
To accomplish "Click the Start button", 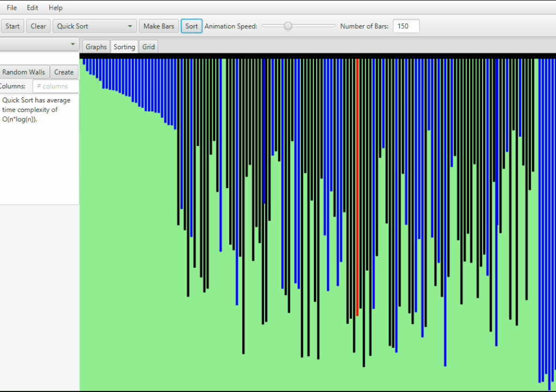I will click(12, 26).
